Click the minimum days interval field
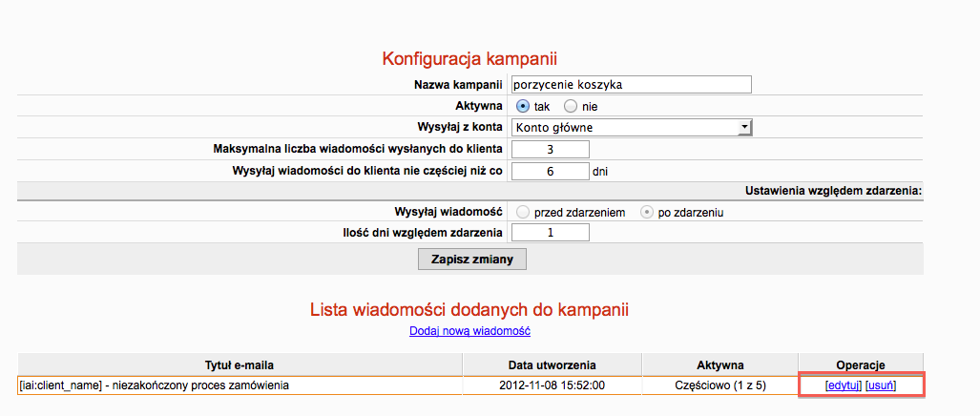 coord(551,171)
